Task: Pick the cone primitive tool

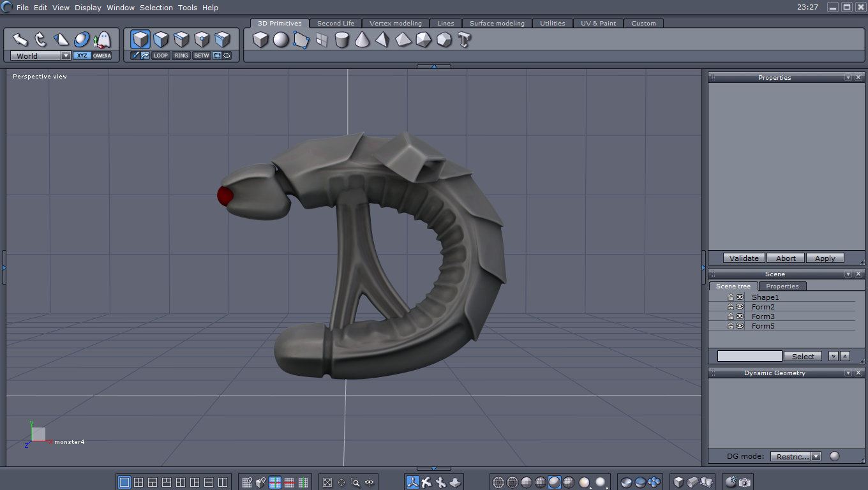Action: 362,40
